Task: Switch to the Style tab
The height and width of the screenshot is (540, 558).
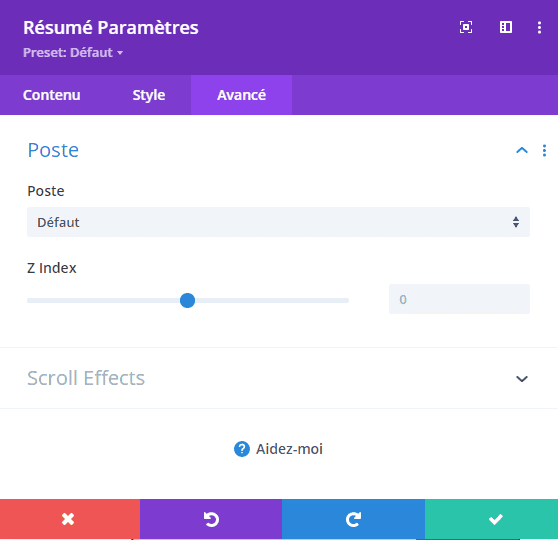Action: pos(149,95)
